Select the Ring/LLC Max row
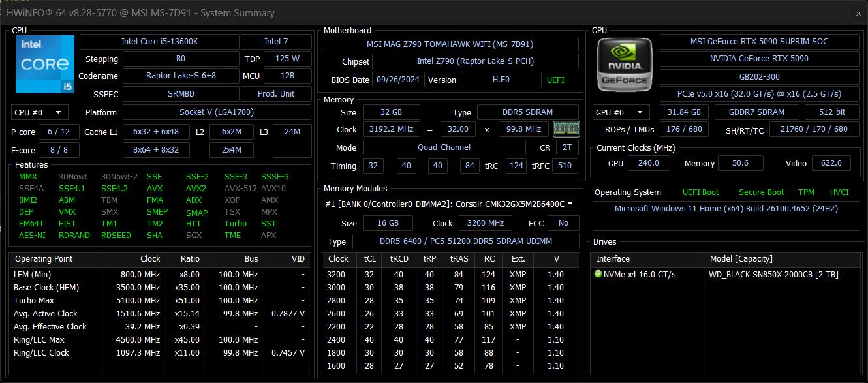868x383 pixels. (x=160, y=340)
